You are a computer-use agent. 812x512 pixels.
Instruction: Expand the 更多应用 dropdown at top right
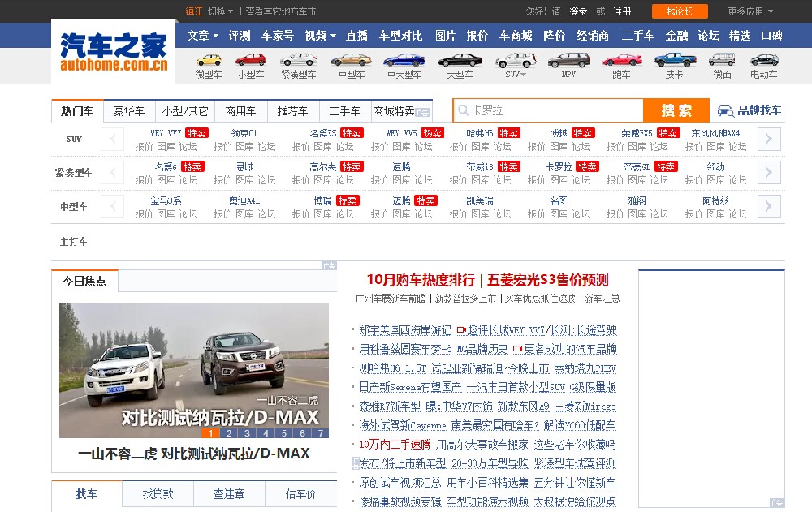(751, 11)
